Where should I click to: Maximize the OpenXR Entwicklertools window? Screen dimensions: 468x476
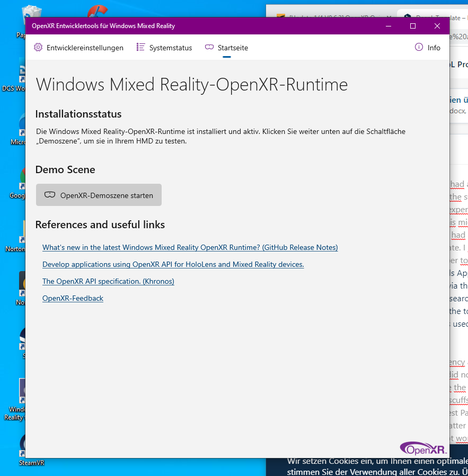(413, 26)
